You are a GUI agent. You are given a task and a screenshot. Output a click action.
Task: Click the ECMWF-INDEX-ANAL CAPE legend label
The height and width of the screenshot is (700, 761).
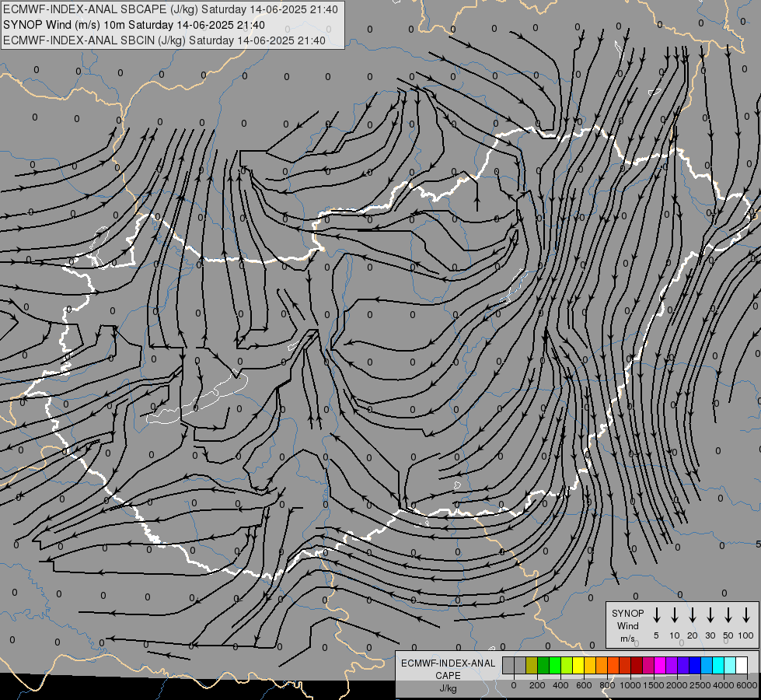448,669
